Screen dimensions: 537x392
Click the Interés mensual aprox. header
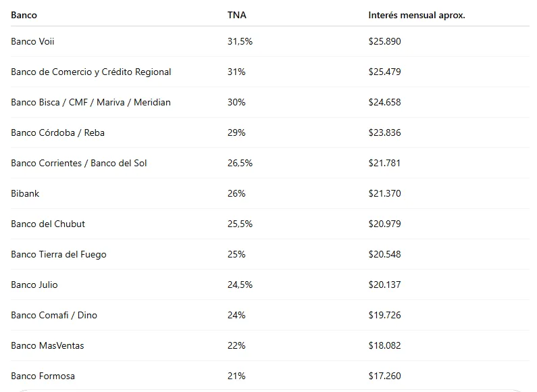(x=416, y=15)
